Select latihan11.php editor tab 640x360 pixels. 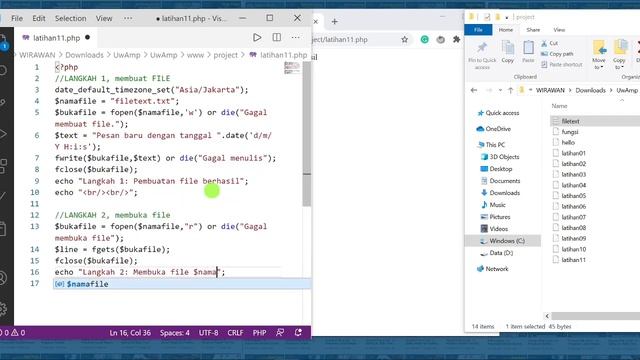[56, 38]
